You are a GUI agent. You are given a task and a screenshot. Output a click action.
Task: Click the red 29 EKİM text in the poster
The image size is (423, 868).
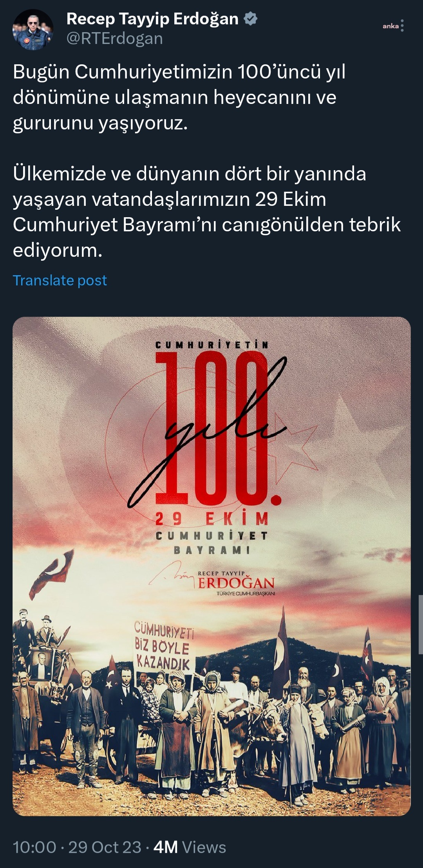[x=212, y=519]
